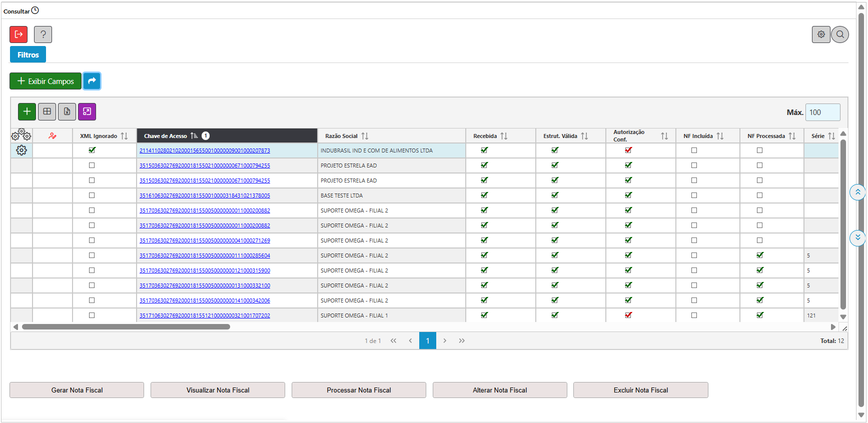Open row gear for INDUBRASIL row
868x423 pixels.
pyautogui.click(x=22, y=150)
